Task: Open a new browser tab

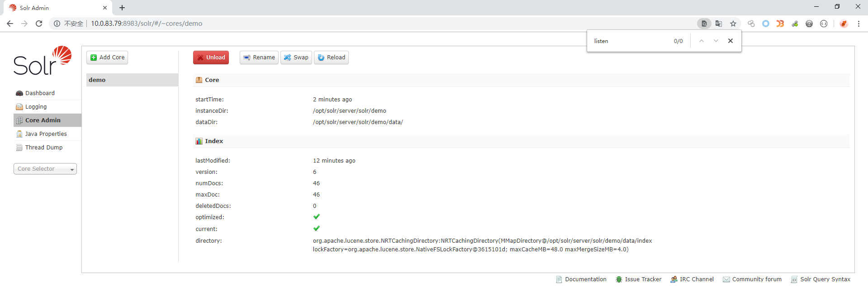Action: pyautogui.click(x=122, y=8)
